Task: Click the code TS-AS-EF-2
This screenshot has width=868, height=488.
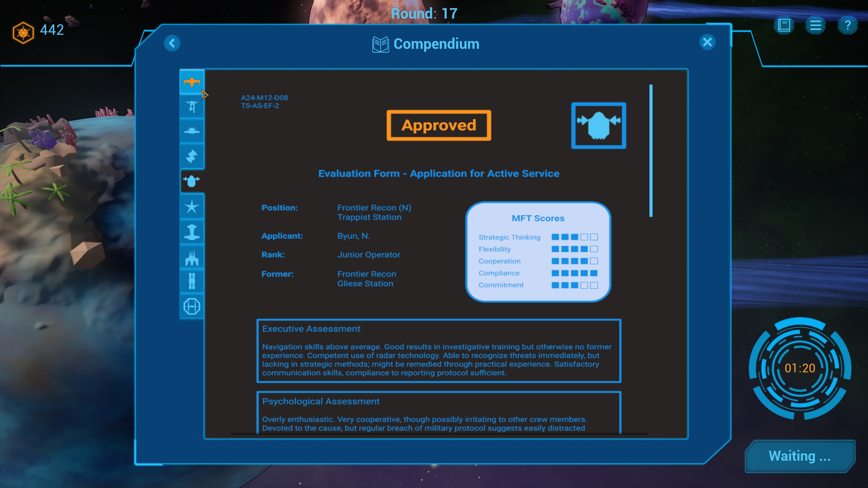Action: tap(260, 106)
